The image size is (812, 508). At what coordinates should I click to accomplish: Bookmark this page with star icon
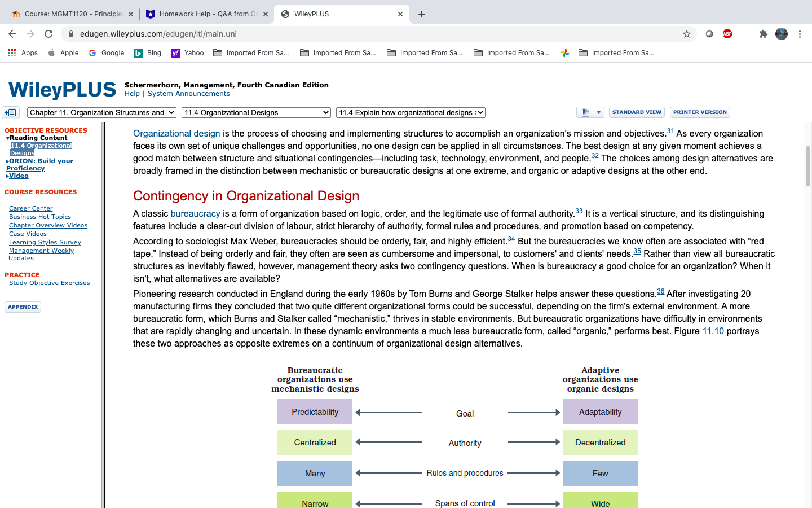[x=686, y=34]
